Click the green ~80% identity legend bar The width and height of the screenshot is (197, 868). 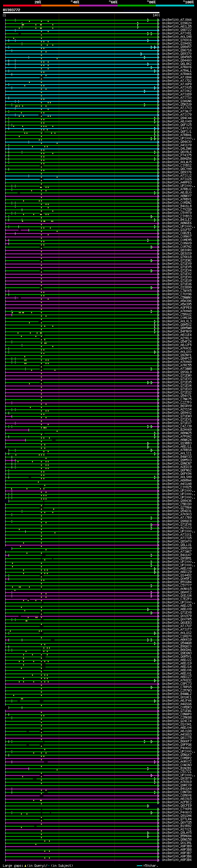[137, 6]
